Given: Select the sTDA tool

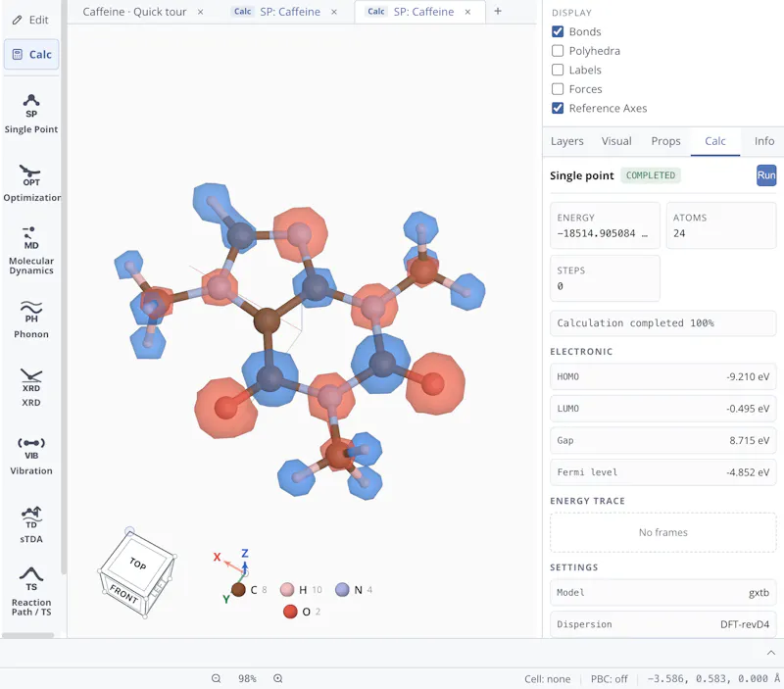Looking at the screenshot, I should click(x=31, y=524).
